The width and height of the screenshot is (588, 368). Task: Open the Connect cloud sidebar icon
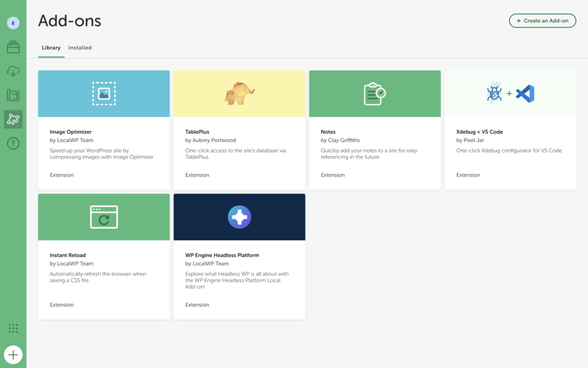13,71
